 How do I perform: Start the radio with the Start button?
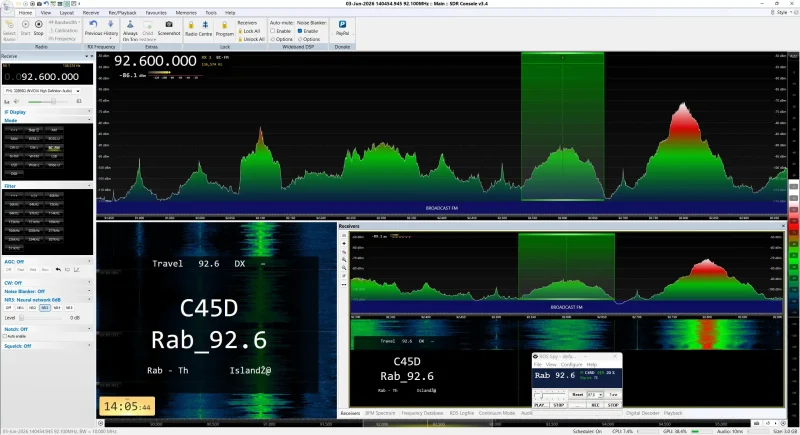point(25,28)
